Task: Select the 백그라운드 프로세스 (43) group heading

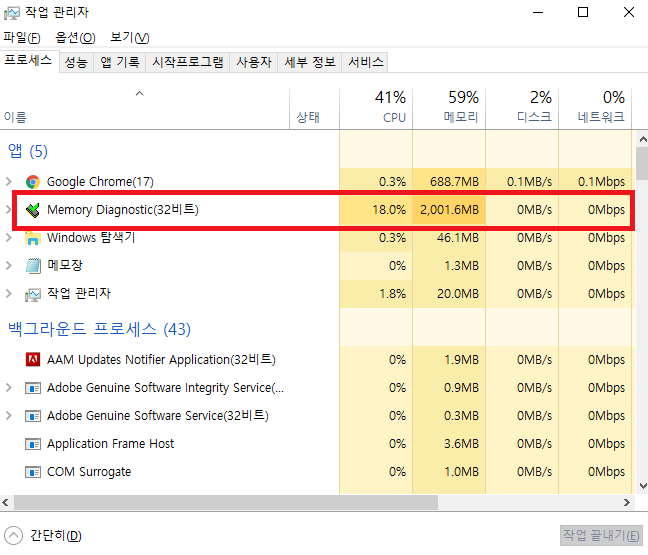Action: (99, 329)
